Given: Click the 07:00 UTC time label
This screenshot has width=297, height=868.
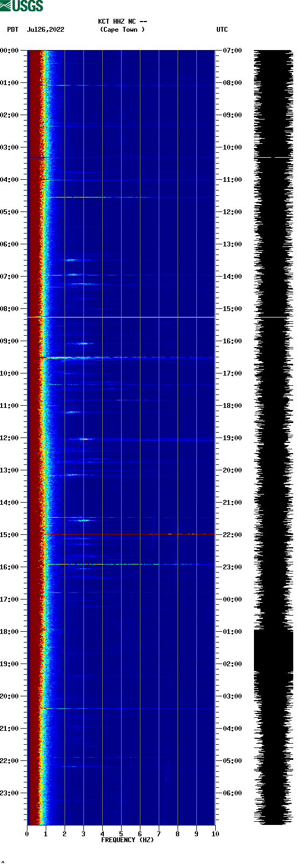Looking at the screenshot, I should 232,51.
